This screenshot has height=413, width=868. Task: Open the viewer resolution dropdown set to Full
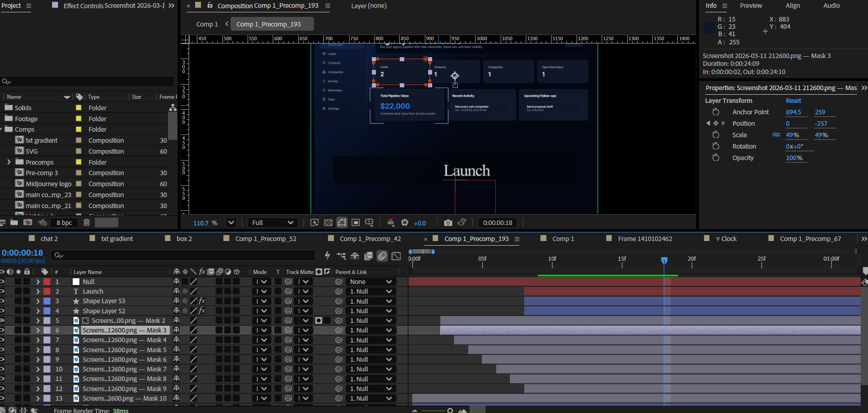point(273,223)
